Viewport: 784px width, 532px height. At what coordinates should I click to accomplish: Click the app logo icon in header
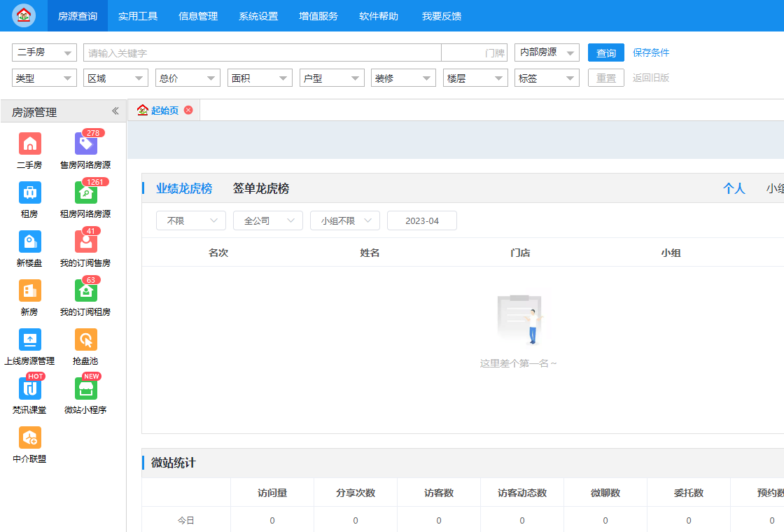(x=24, y=15)
